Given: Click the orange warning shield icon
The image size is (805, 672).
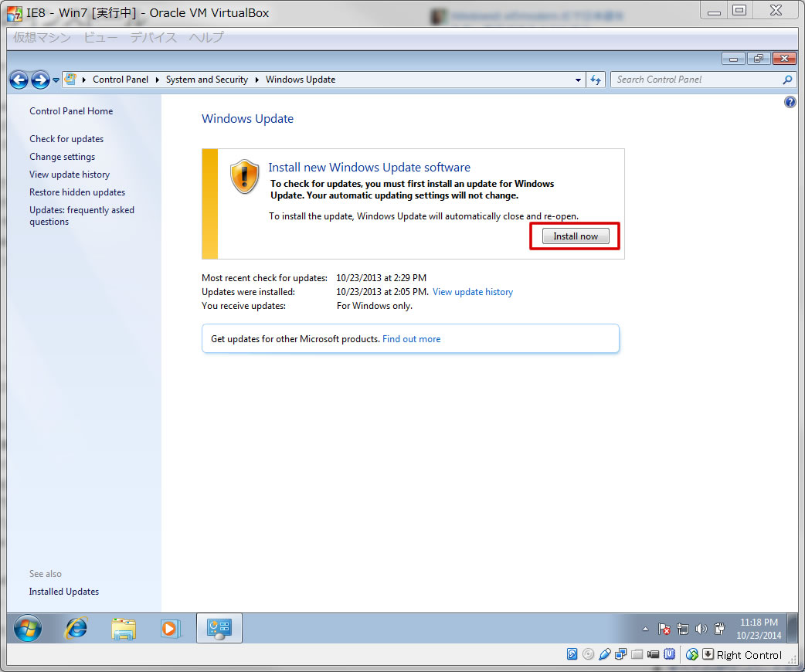Looking at the screenshot, I should pyautogui.click(x=244, y=176).
